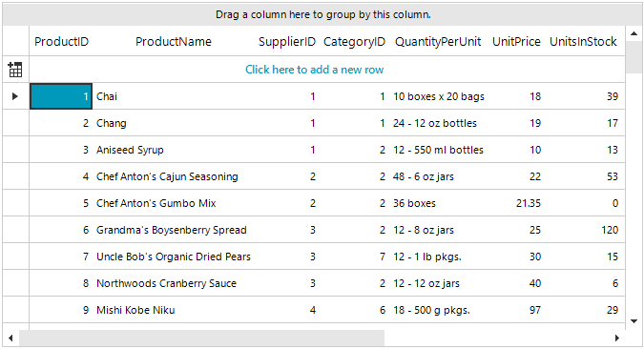Click 'Click here to add a new row'

(x=314, y=70)
